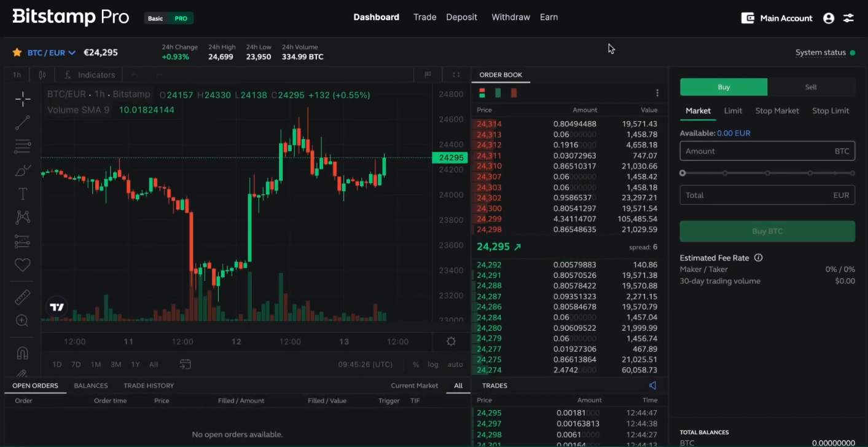Open the go-to-date calendar icon
868x447 pixels.
(x=185, y=364)
